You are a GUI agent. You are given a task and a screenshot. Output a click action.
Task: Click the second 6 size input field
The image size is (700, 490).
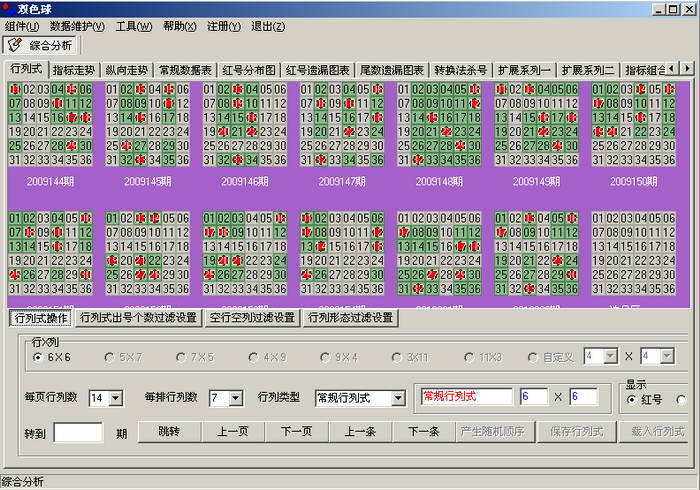pos(583,396)
